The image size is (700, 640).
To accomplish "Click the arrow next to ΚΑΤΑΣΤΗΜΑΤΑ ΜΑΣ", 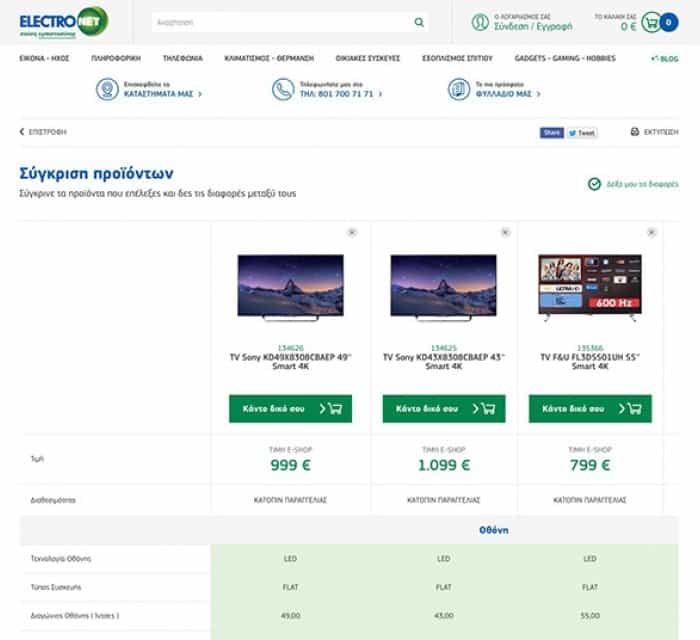I will coord(200,94).
